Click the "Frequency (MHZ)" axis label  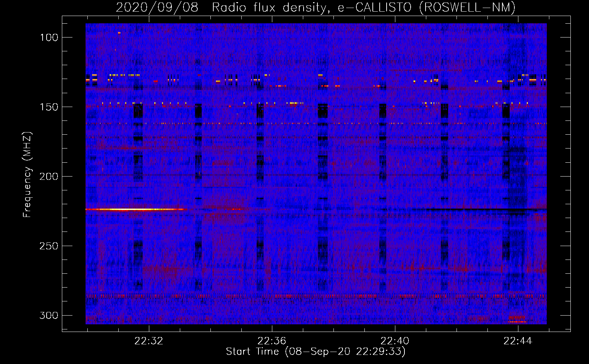tap(27, 175)
